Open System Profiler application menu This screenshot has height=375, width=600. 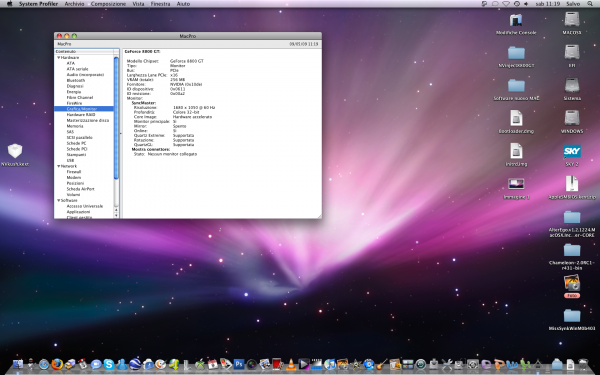click(x=38, y=4)
